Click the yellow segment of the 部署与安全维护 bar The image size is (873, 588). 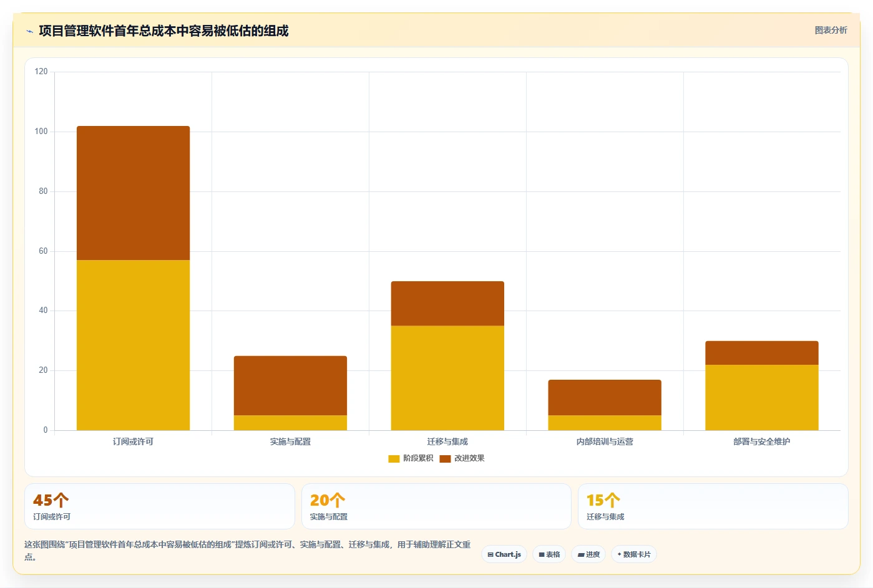[762, 397]
